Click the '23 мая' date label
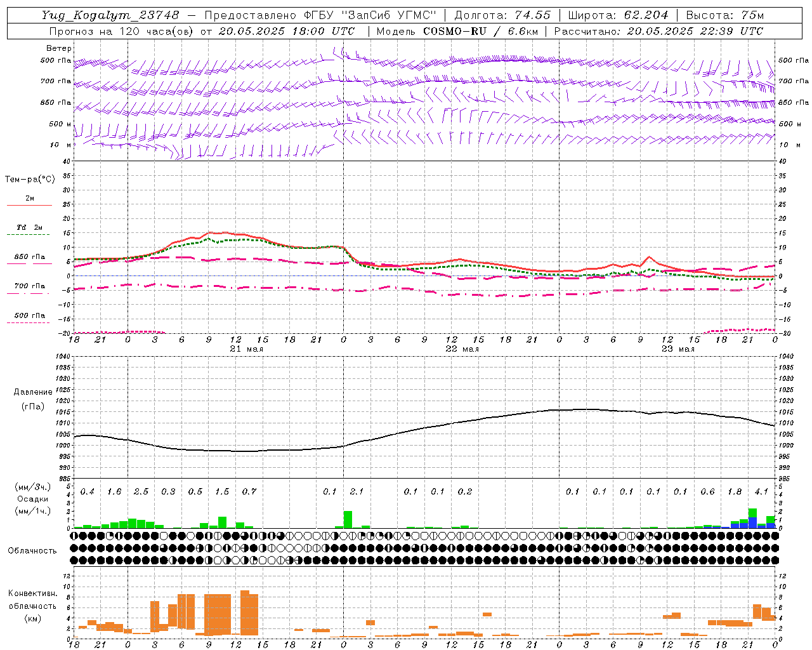The width and height of the screenshot is (812, 650). 678,349
